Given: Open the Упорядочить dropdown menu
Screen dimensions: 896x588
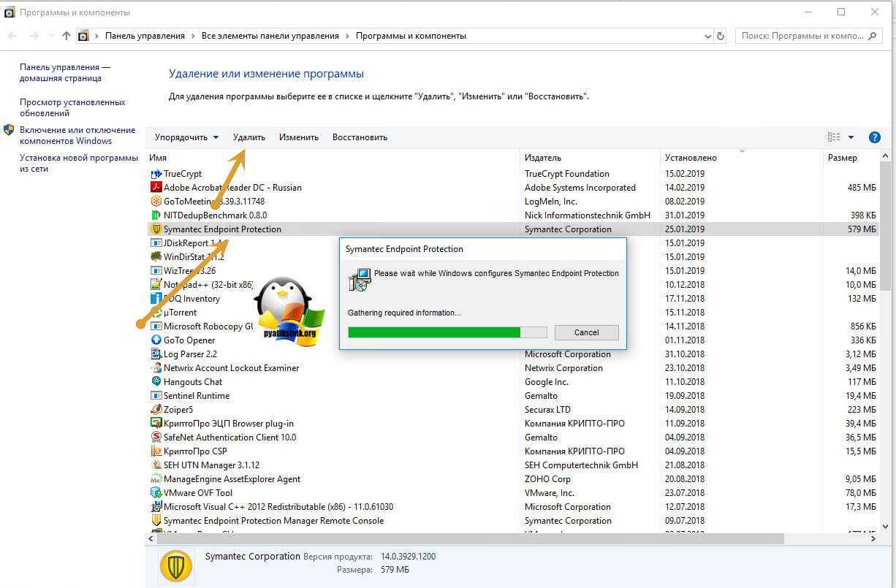Looking at the screenshot, I should tap(186, 137).
